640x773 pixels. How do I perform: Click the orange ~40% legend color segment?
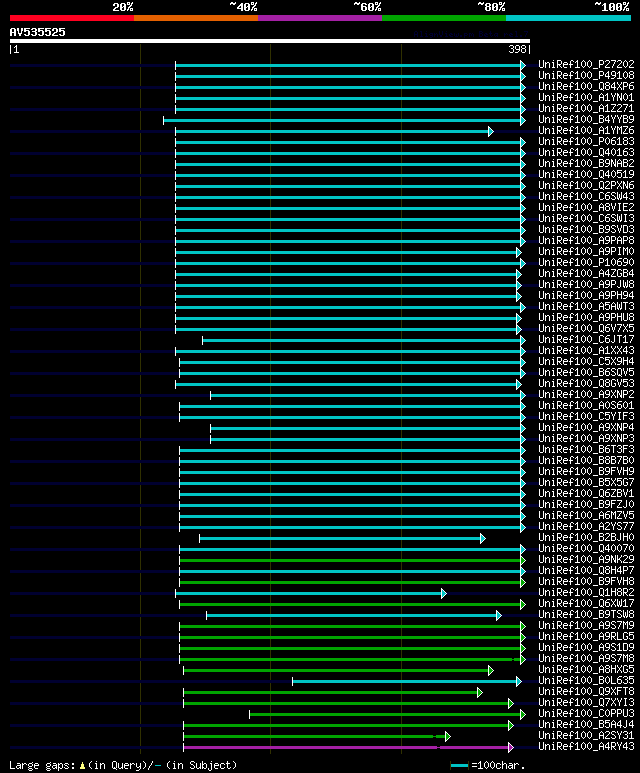click(196, 18)
